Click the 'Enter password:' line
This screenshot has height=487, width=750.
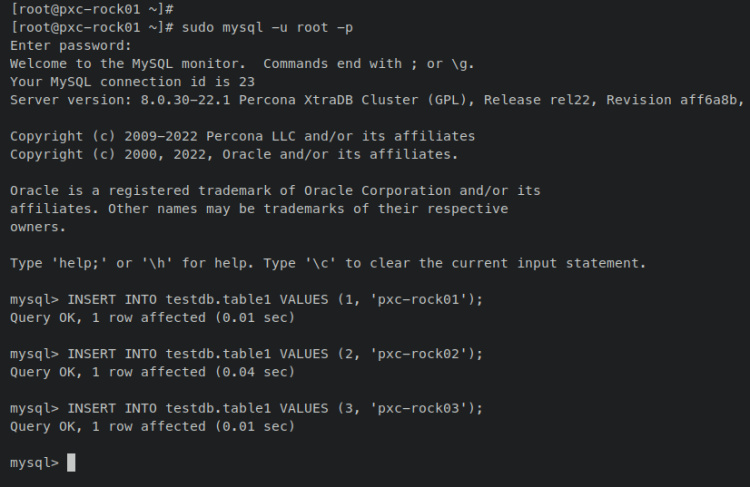(x=70, y=45)
